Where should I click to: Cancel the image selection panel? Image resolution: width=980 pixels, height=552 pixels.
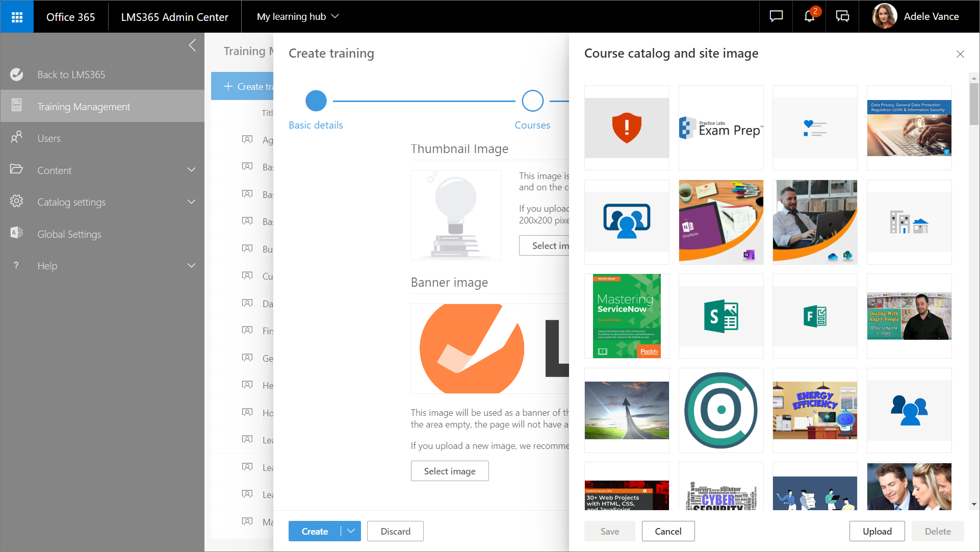coord(668,531)
